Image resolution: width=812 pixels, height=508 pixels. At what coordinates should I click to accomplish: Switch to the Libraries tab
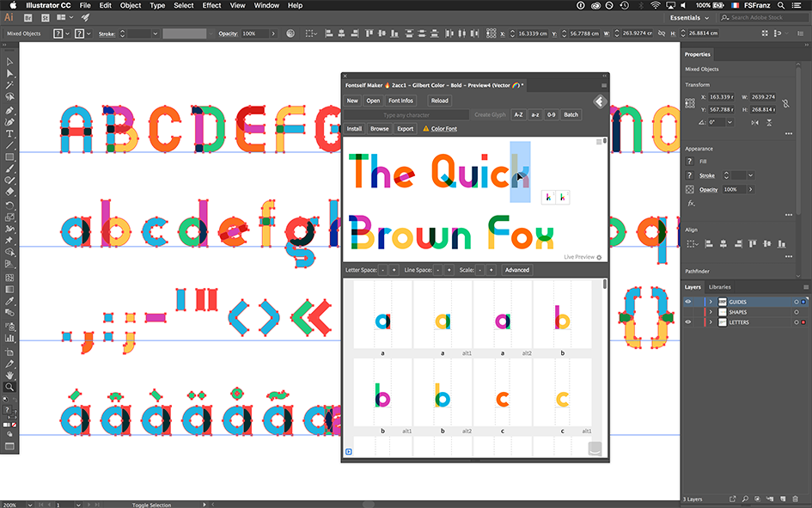[x=720, y=287]
